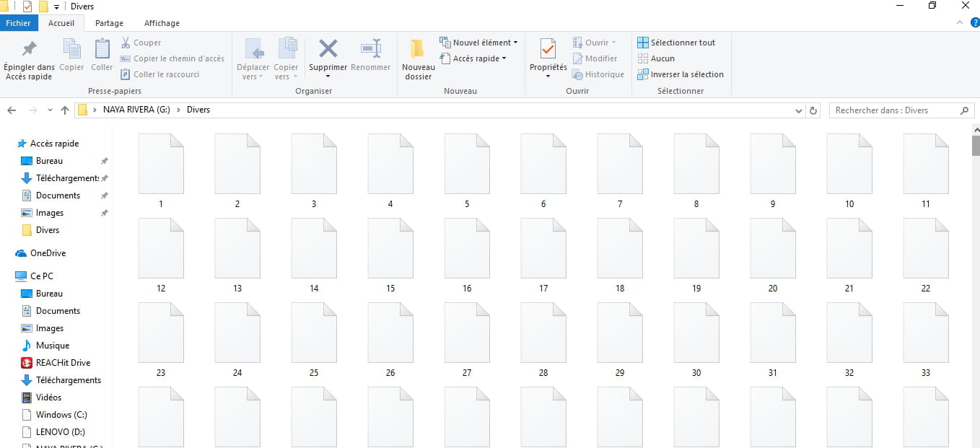Open the recent locations chevron near back arrow
Viewport: 980px width, 448px height.
tap(50, 110)
